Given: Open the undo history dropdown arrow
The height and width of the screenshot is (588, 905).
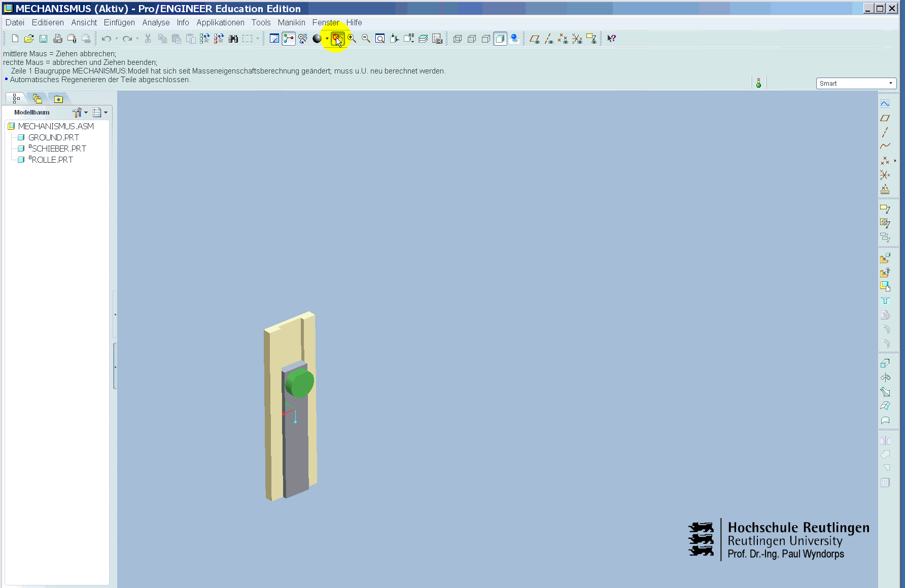Looking at the screenshot, I should [117, 39].
